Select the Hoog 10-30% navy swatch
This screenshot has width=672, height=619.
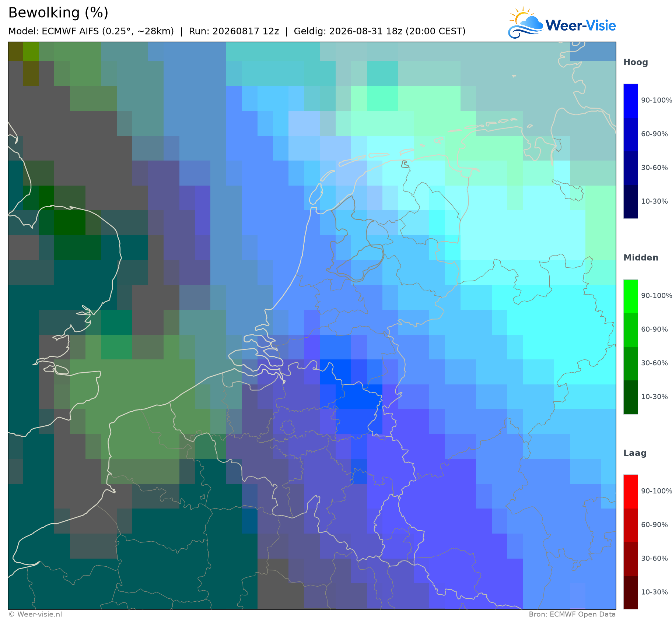[x=630, y=202]
